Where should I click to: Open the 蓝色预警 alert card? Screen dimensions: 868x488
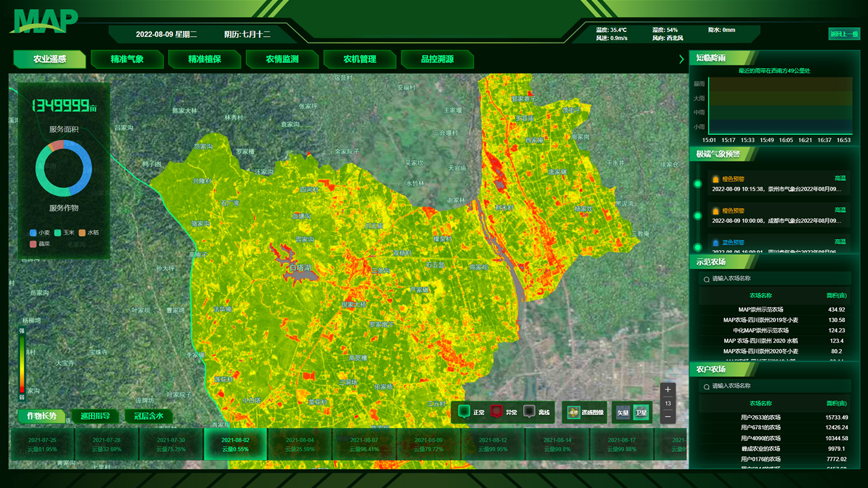point(780,244)
